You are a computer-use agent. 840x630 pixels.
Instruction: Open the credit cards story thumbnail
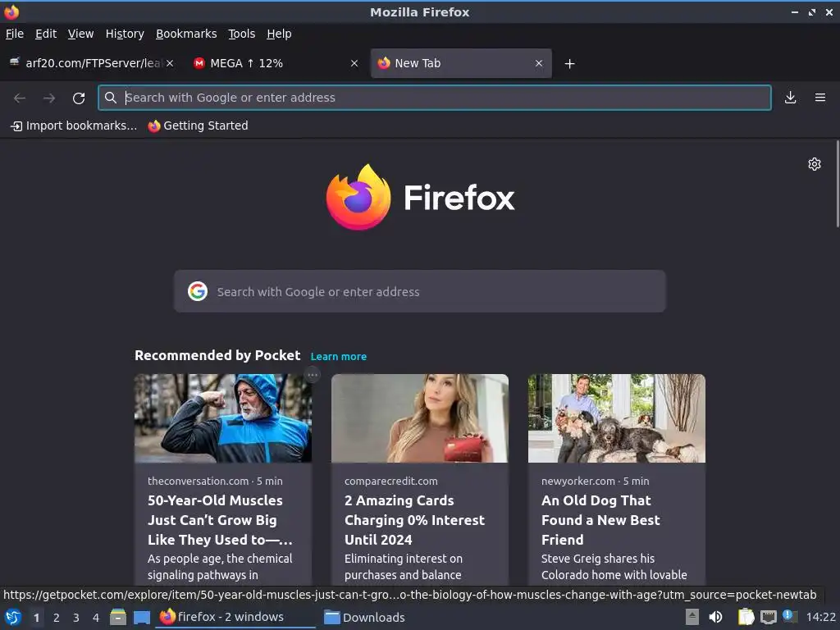tap(419, 418)
